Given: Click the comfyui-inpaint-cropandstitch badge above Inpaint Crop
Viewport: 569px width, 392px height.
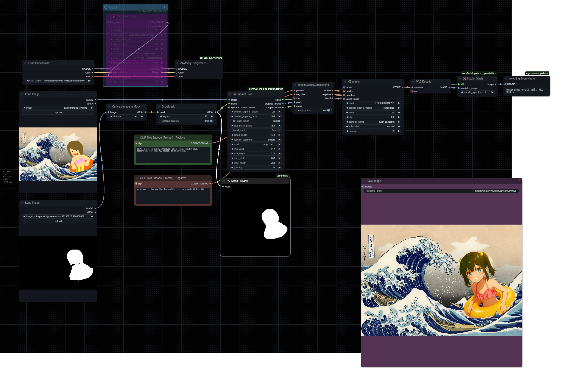Looking at the screenshot, I should tap(266, 89).
